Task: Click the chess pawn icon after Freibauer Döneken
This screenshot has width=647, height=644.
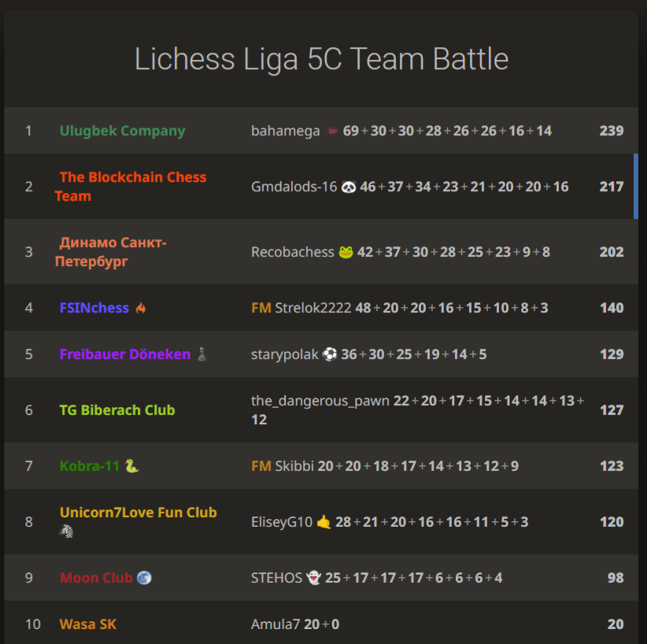Action: (x=201, y=354)
